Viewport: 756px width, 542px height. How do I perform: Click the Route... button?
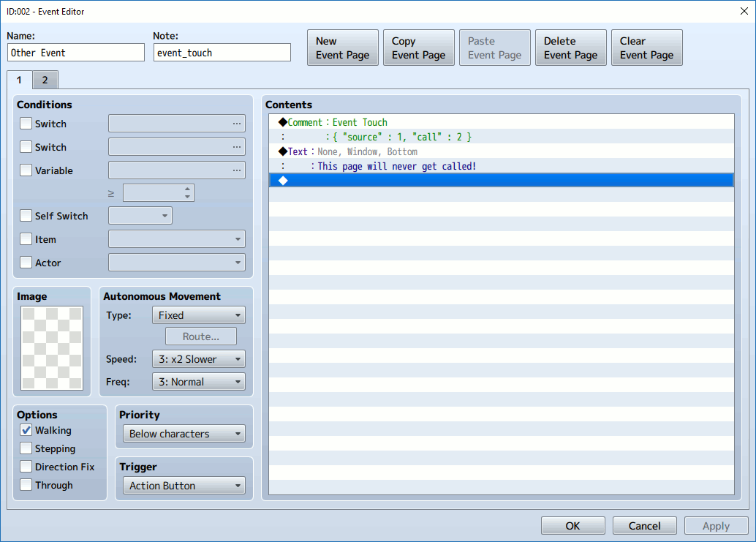(201, 336)
